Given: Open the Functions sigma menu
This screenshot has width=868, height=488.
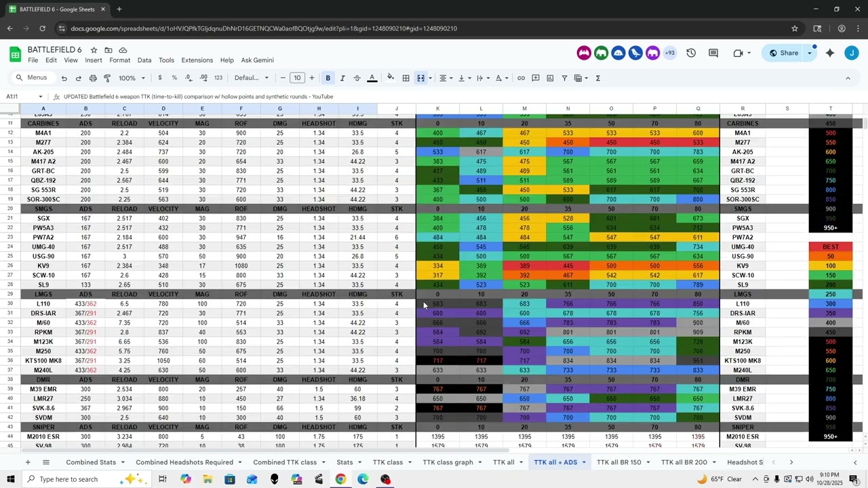Looking at the screenshot, I should [x=598, y=78].
